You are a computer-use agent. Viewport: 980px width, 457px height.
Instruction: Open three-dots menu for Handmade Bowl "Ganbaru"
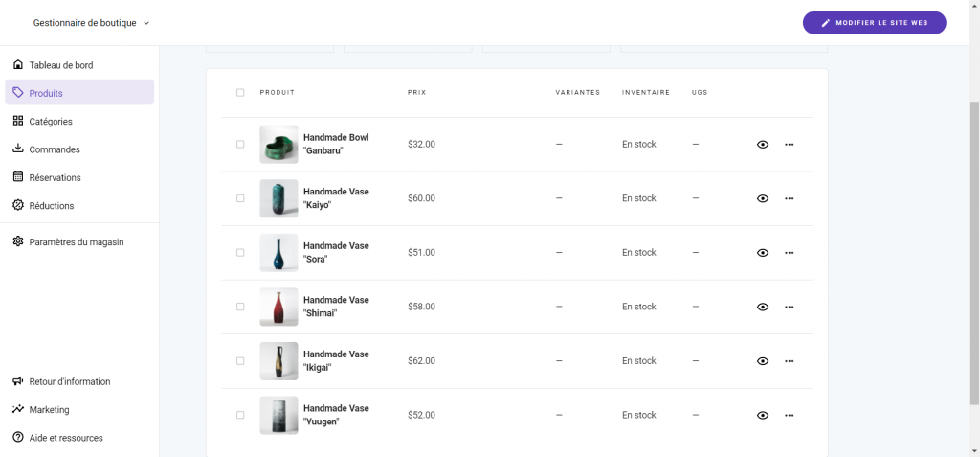pos(790,145)
